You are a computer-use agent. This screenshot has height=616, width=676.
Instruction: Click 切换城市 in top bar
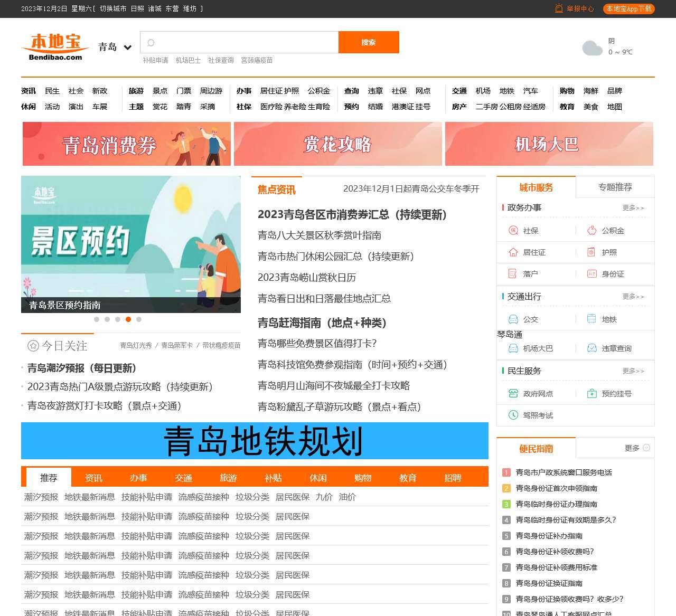pos(113,9)
